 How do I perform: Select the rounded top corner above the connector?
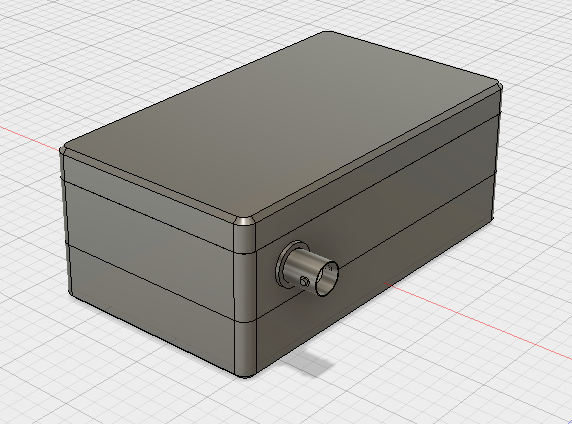(245, 221)
